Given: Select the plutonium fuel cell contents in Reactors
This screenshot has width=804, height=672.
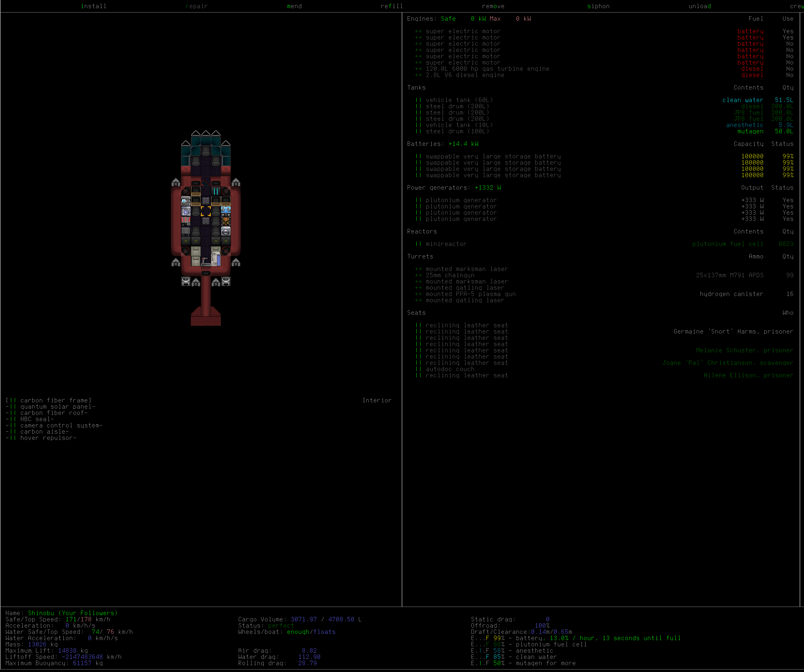Looking at the screenshot, I should [728, 244].
